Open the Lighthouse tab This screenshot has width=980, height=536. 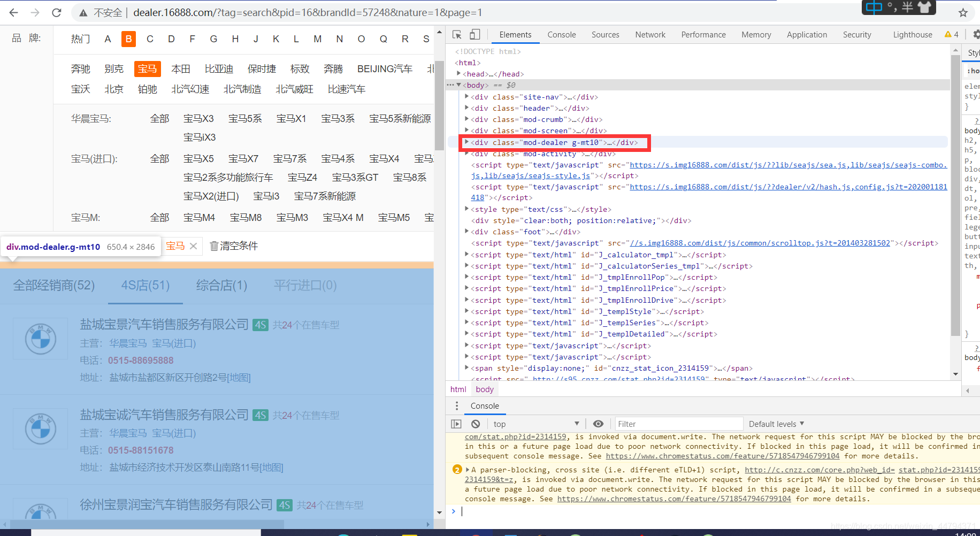tap(912, 34)
